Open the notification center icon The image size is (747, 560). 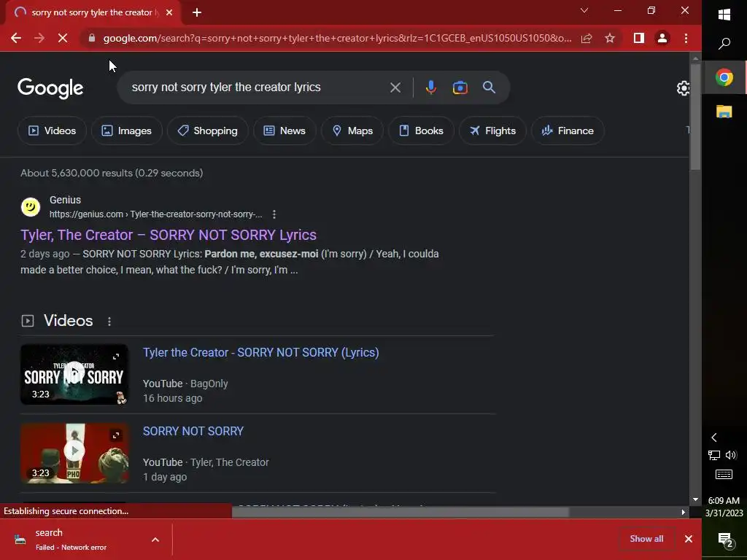[x=725, y=540]
